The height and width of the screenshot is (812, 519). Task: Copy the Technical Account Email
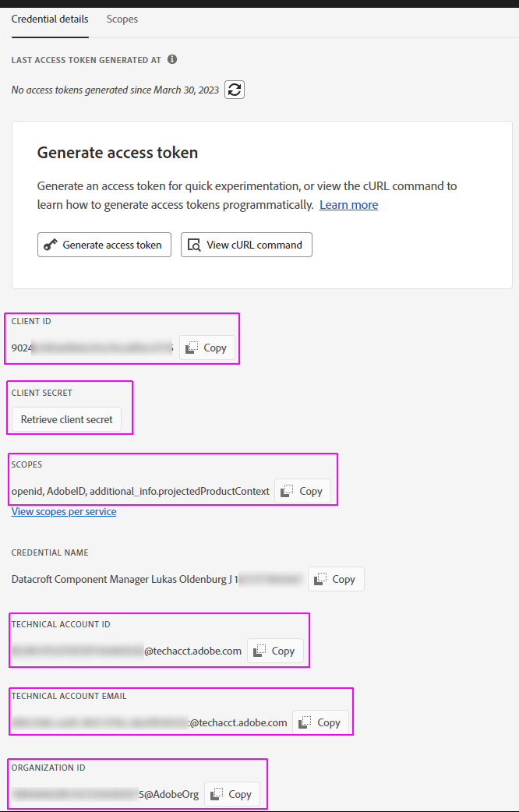pyautogui.click(x=320, y=722)
